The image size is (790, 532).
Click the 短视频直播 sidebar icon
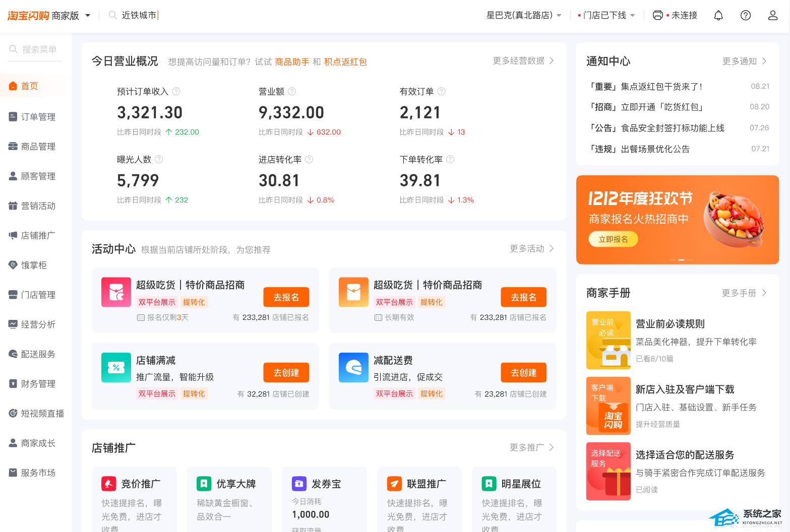13,414
